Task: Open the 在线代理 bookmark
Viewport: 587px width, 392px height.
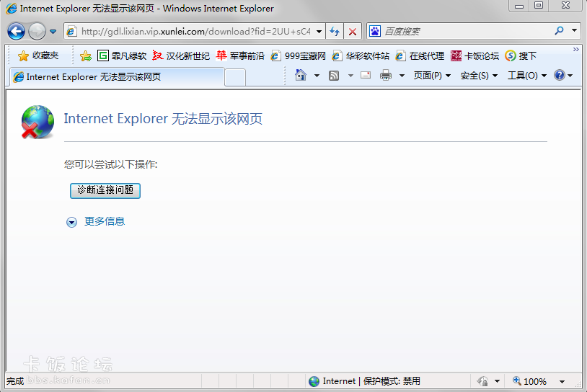Action: 420,55
